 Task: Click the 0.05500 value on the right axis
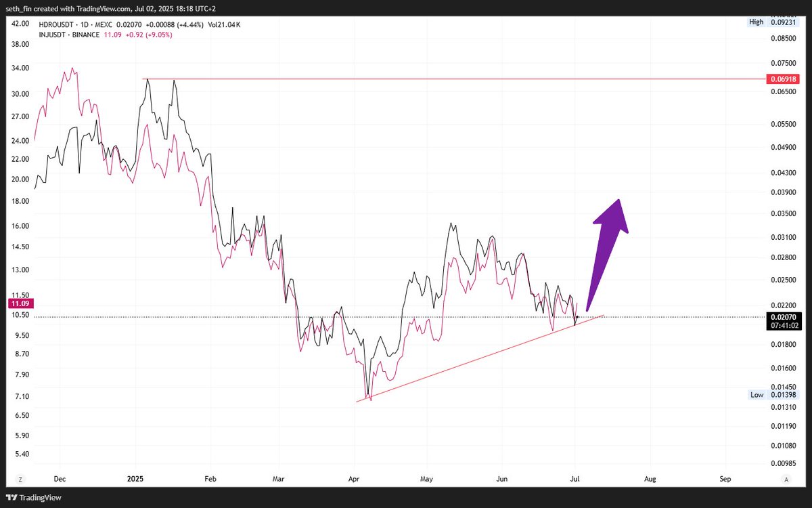click(x=784, y=125)
